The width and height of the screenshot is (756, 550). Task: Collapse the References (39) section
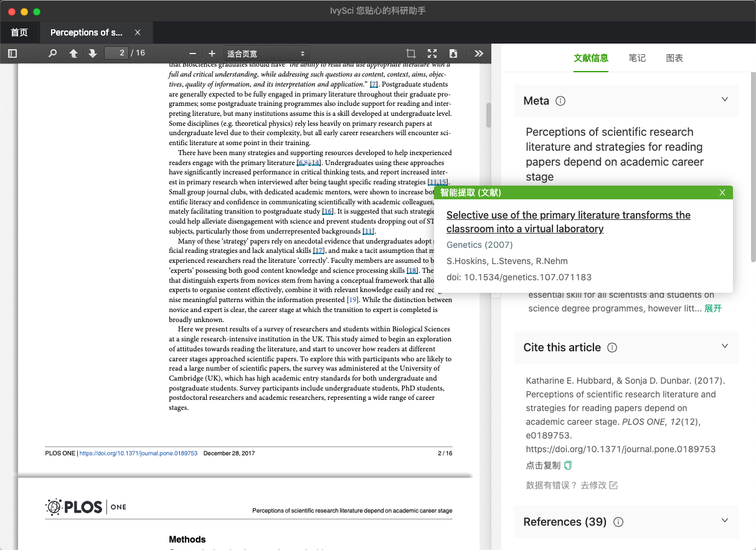724,521
